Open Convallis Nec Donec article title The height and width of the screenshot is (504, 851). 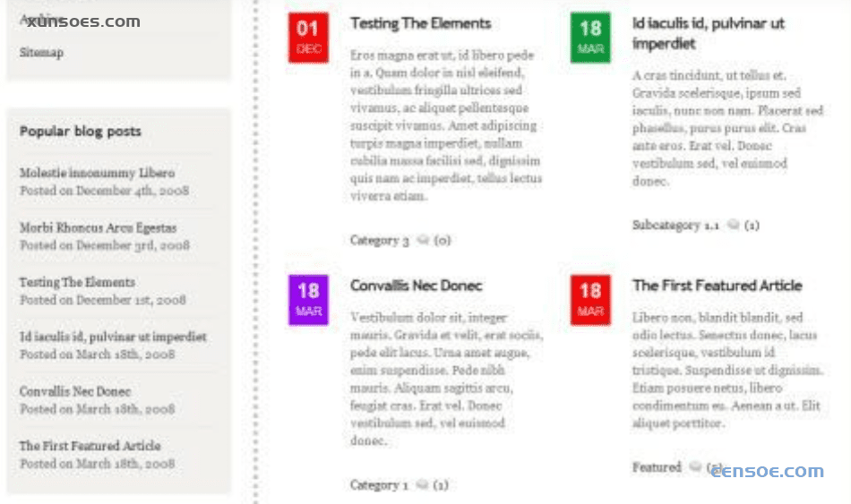416,286
